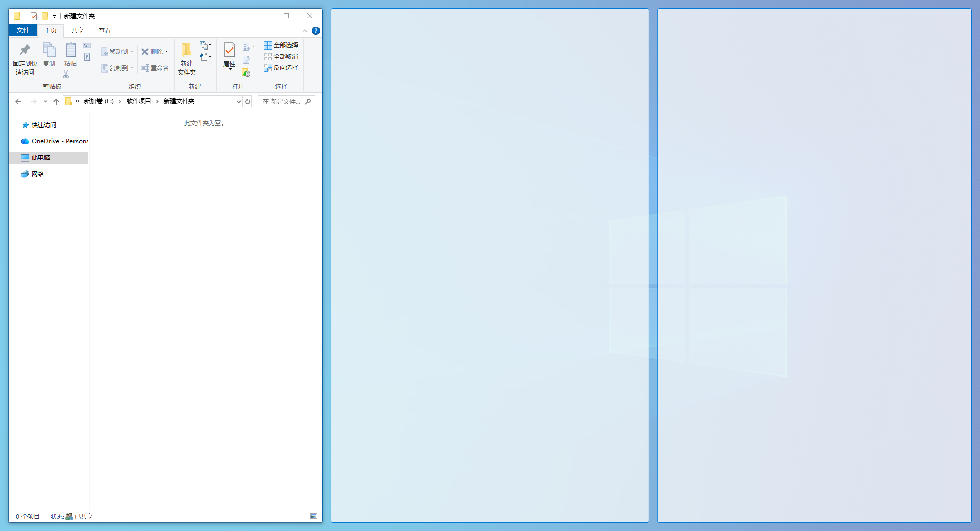Click the up-one-level arrow
This screenshot has width=980, height=531.
coord(56,101)
